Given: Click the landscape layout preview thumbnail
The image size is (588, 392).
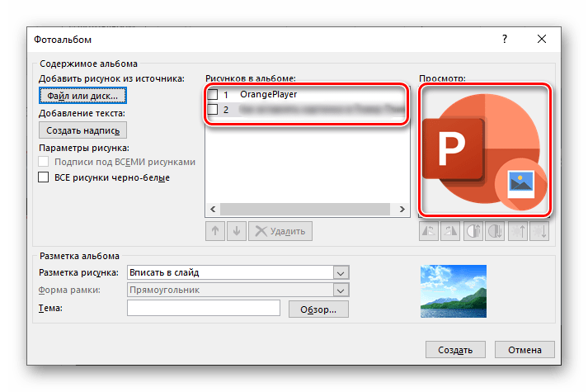Looking at the screenshot, I should 454,291.
